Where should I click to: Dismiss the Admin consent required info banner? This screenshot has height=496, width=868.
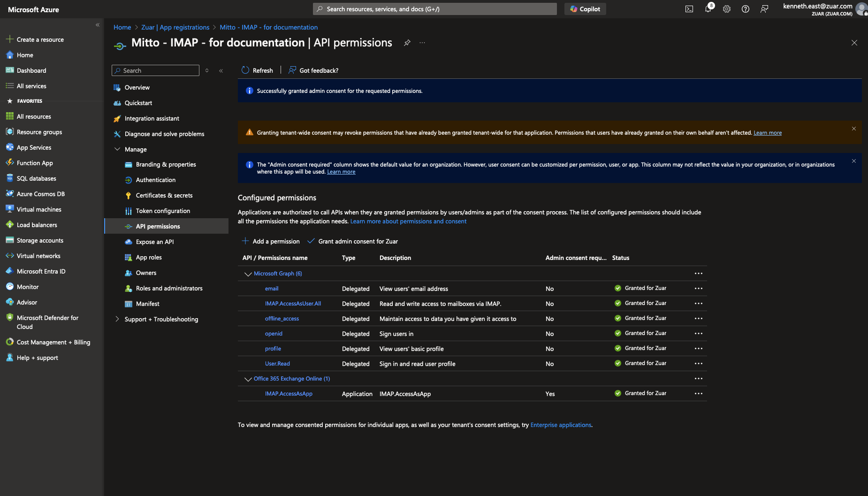(854, 161)
